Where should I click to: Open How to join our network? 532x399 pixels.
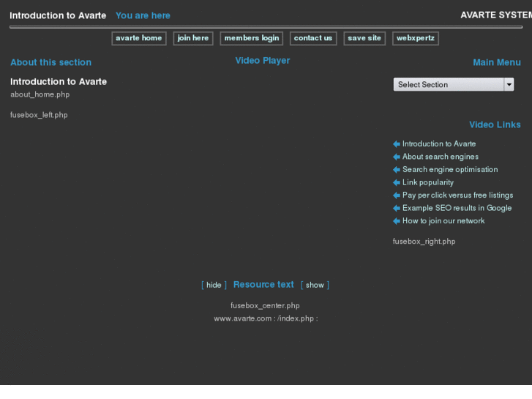click(x=443, y=221)
